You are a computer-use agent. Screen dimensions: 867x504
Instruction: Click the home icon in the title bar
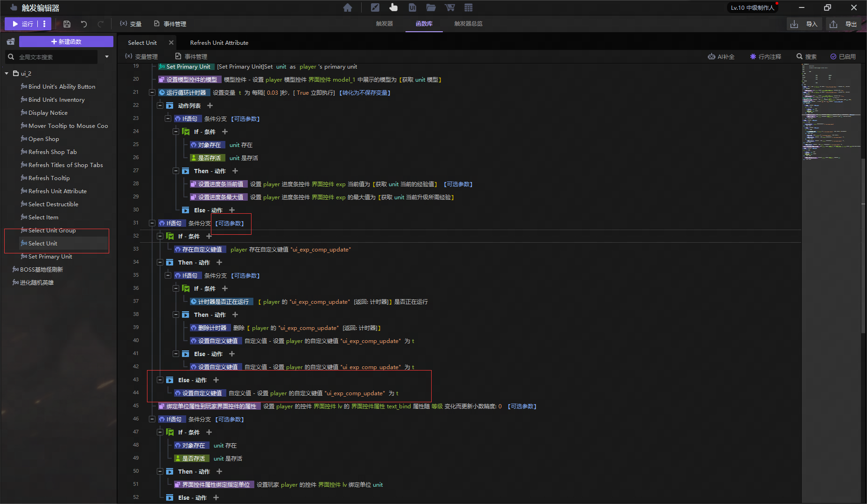point(347,7)
